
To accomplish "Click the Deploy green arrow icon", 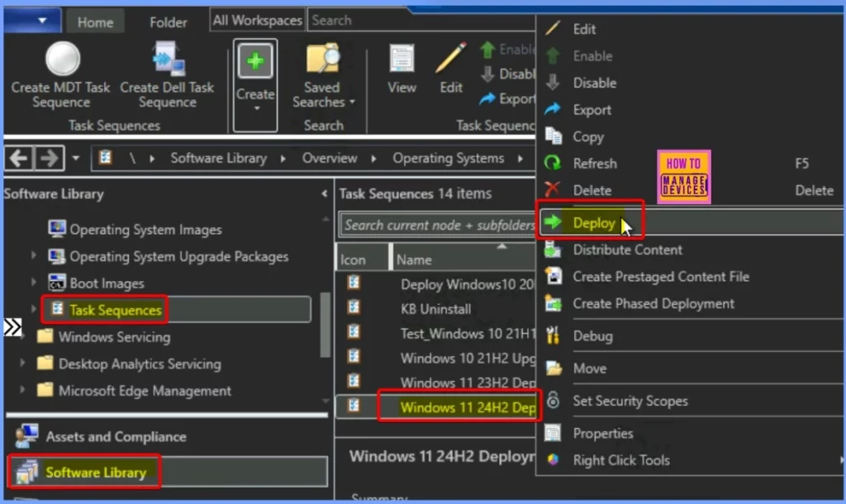I will 553,221.
